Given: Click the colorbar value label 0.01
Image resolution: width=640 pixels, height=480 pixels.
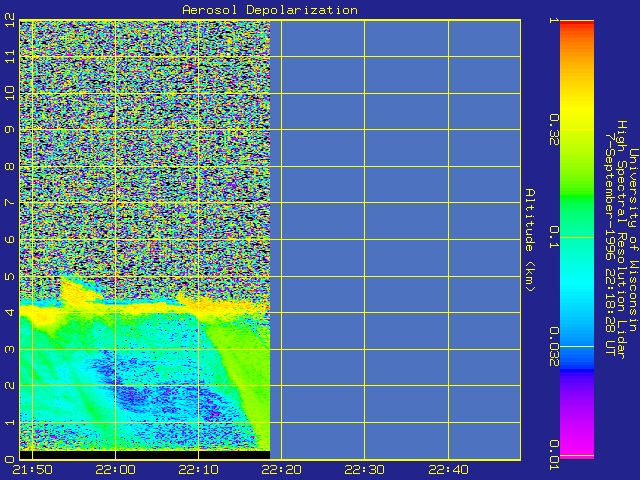Looking at the screenshot, I should (554, 455).
